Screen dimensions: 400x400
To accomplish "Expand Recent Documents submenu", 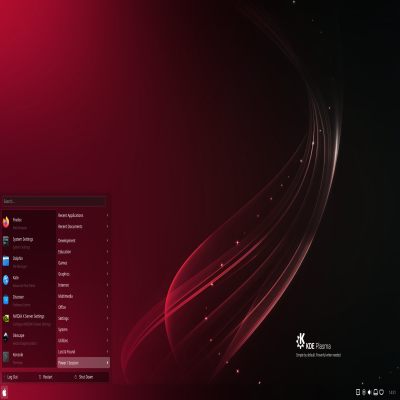I will (84, 227).
